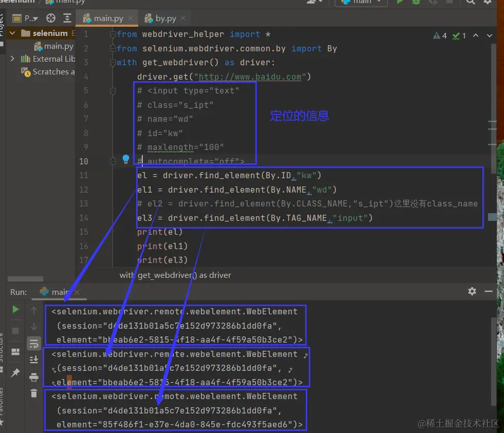
Task: Click the print console output icon
Action: click(34, 377)
